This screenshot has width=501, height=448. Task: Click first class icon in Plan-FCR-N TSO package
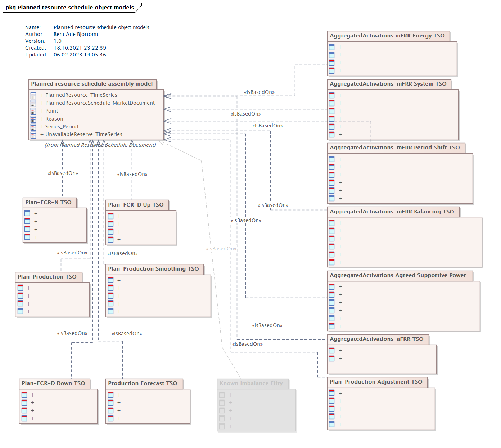(x=27, y=213)
